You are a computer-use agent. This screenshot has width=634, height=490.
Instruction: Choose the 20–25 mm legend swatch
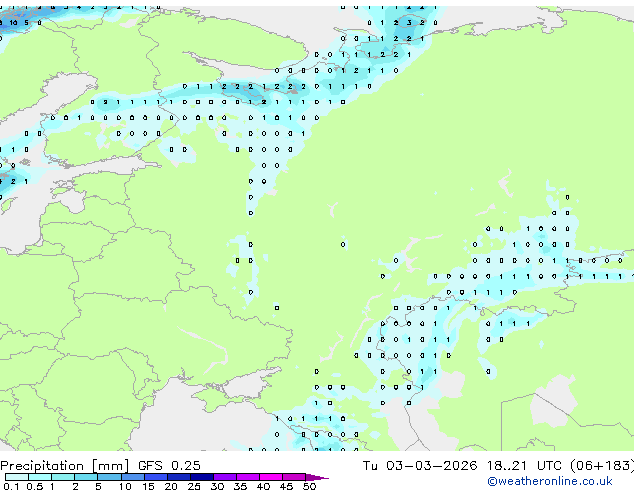point(178,477)
